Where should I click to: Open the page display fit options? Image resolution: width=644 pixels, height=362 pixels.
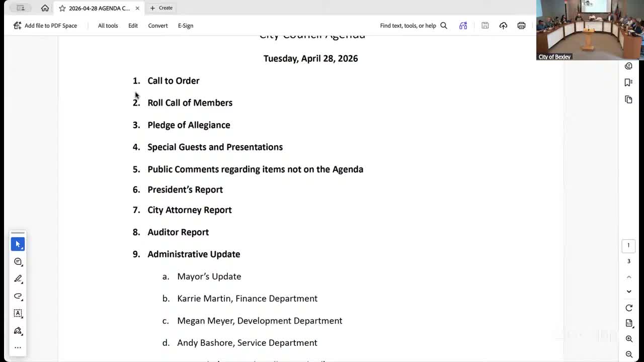click(x=629, y=323)
